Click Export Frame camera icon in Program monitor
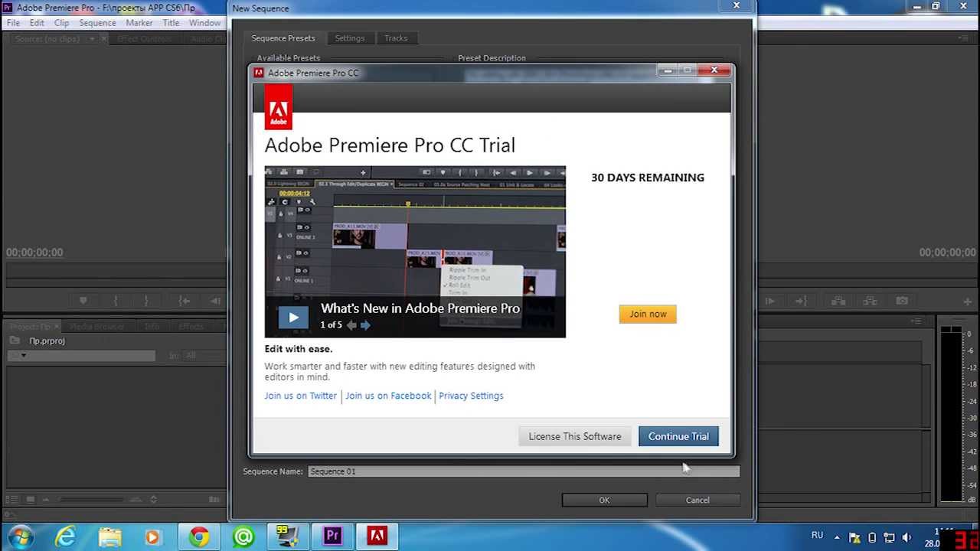Screen dimensions: 980x551 (902, 301)
